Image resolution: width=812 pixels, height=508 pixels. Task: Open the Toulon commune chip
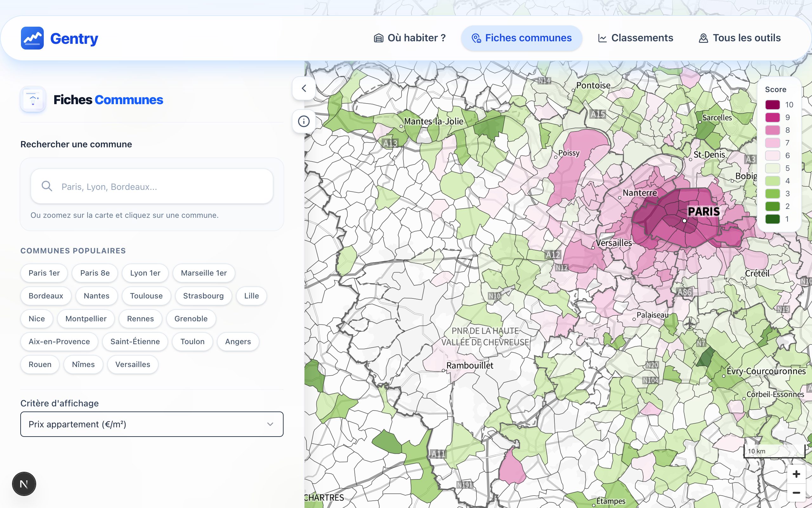click(192, 341)
